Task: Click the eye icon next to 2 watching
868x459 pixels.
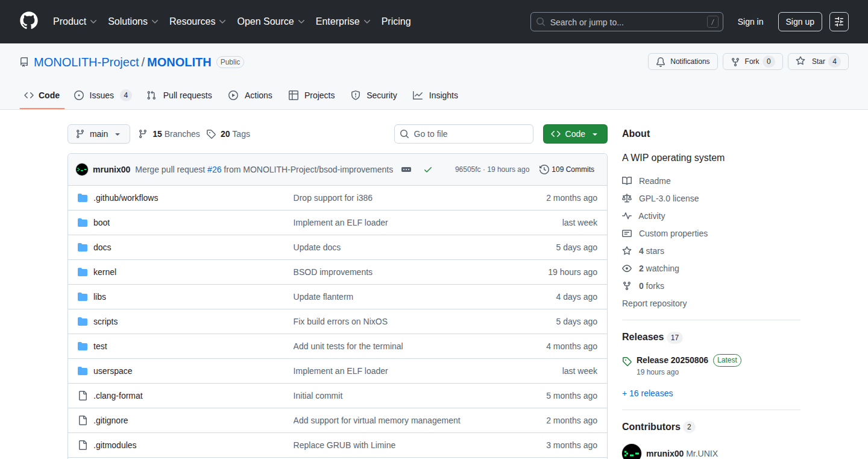Action: coord(627,268)
